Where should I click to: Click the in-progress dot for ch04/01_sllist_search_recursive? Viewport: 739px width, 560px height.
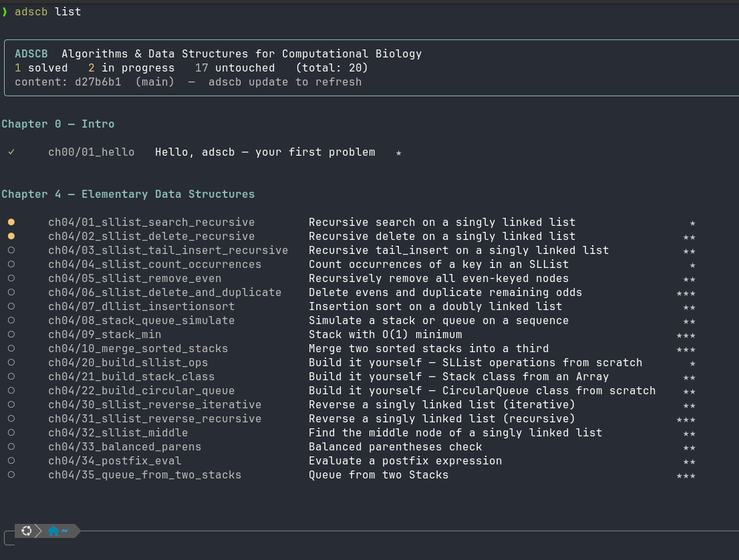point(11,221)
